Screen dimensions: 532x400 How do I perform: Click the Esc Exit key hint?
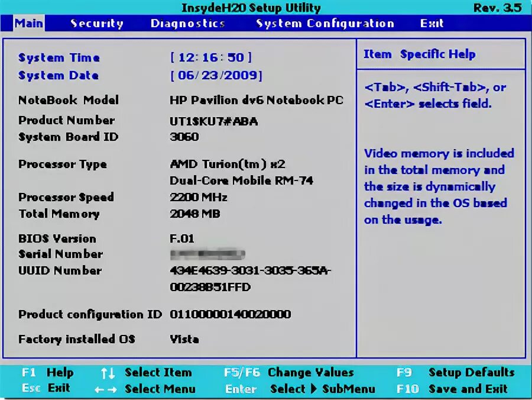coord(46,388)
